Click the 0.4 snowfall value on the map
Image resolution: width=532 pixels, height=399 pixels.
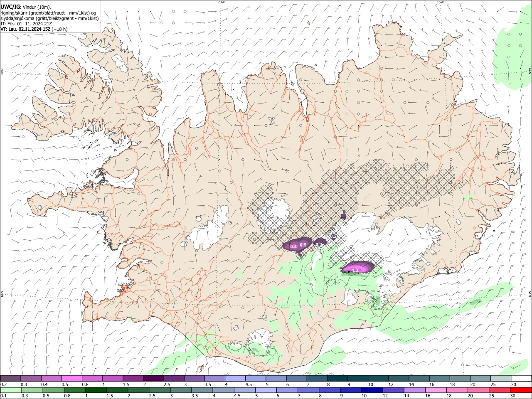[x=293, y=247]
